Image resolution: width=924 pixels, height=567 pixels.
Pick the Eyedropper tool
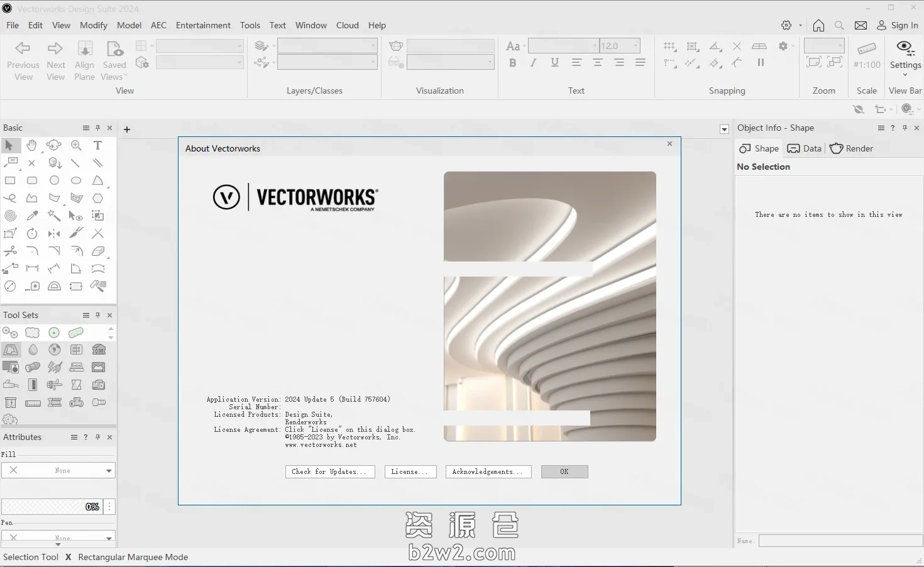pos(32,216)
